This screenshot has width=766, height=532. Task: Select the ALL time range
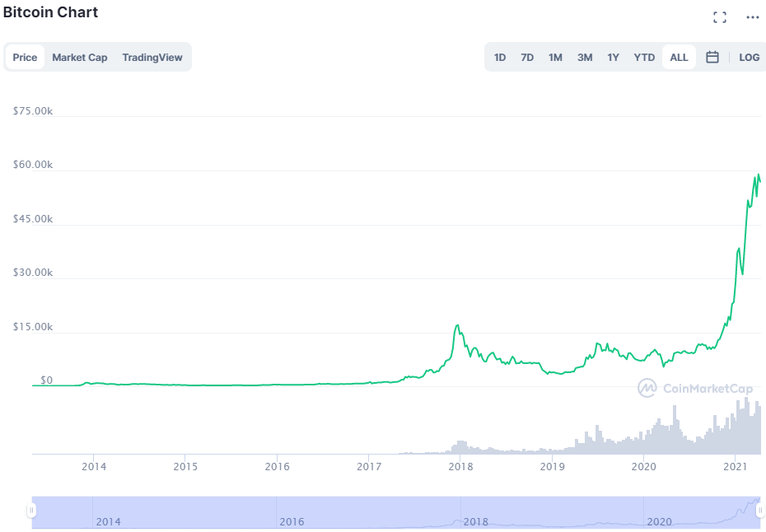(678, 57)
